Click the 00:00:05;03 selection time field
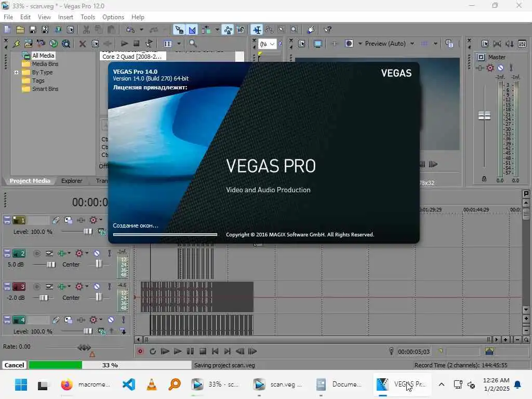Viewport: 532px width, 399px height. point(414,352)
